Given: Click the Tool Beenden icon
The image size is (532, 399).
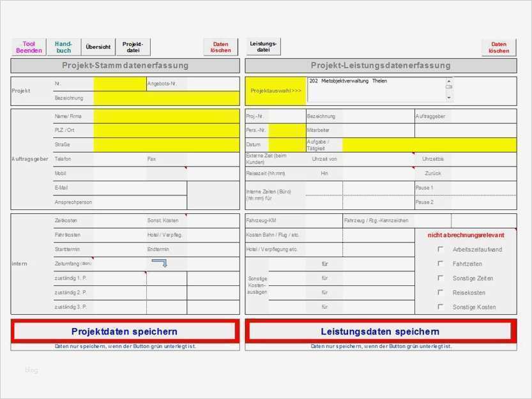Looking at the screenshot, I should tap(28, 46).
